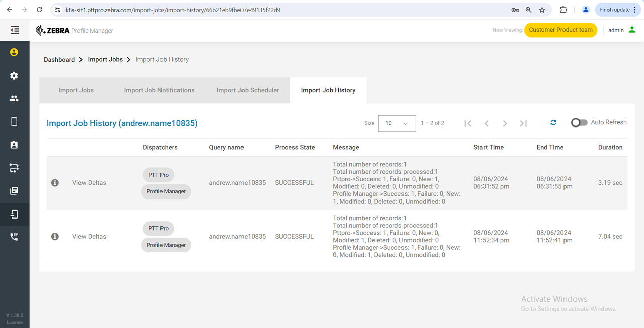
Task: View Deltas for the first job record
Action: click(89, 182)
